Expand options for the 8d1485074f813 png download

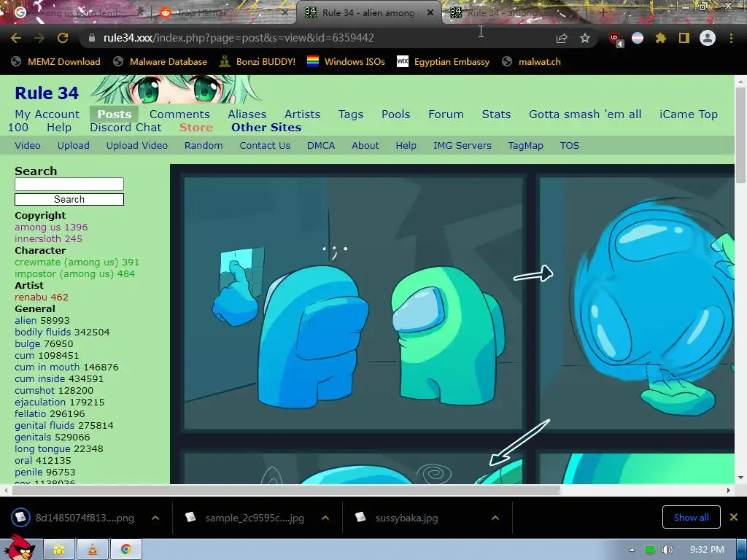(x=155, y=518)
